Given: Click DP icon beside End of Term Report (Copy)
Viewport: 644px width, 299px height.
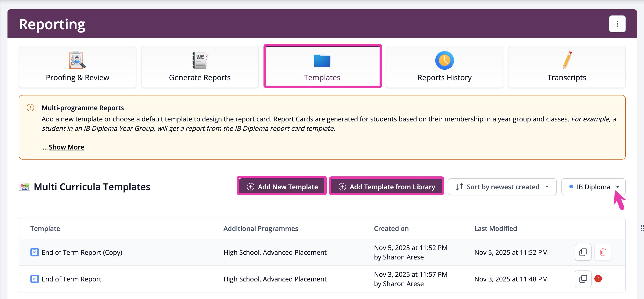Looking at the screenshot, I should (x=34, y=252).
